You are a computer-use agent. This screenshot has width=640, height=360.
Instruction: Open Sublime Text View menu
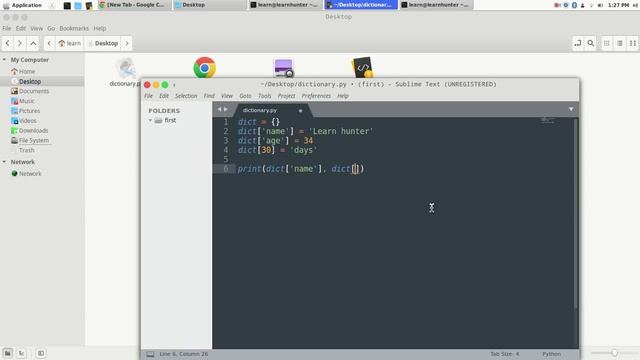227,96
